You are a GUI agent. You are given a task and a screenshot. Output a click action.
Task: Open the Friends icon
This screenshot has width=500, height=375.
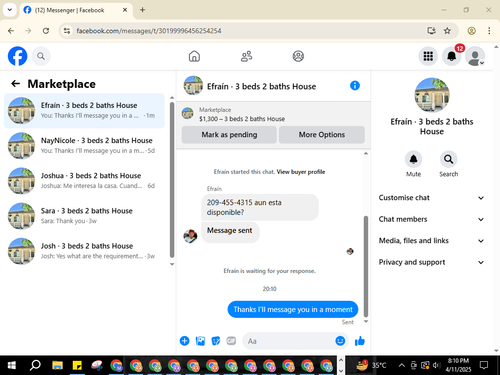[x=246, y=56]
